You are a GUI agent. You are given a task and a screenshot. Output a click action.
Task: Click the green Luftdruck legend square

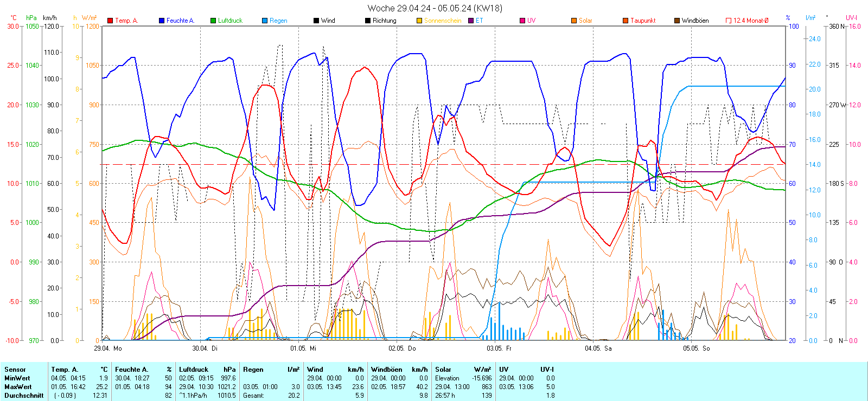(x=213, y=21)
